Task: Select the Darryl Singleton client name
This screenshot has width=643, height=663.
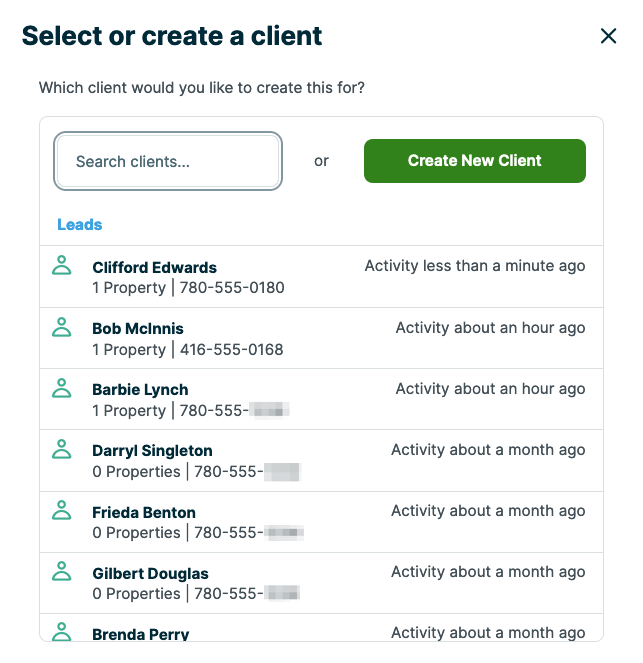Action: [152, 450]
